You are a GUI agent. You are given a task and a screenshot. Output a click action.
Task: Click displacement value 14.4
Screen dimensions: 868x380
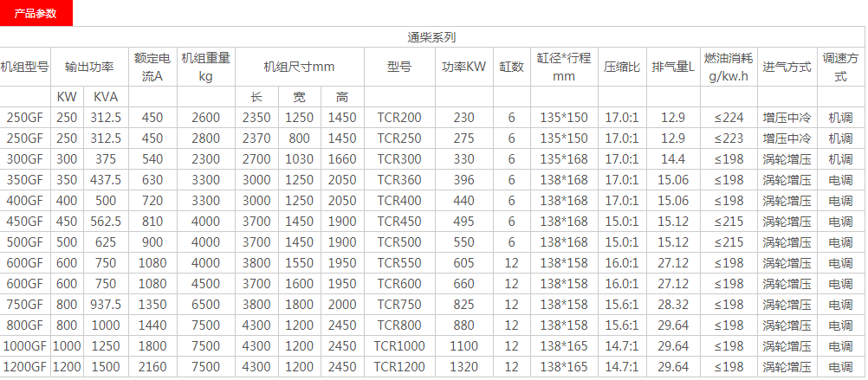click(x=673, y=159)
